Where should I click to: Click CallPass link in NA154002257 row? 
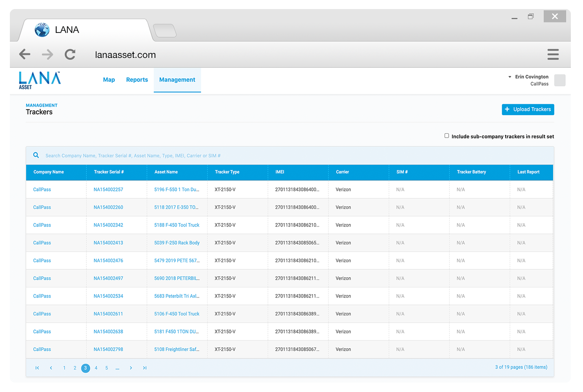click(x=42, y=190)
